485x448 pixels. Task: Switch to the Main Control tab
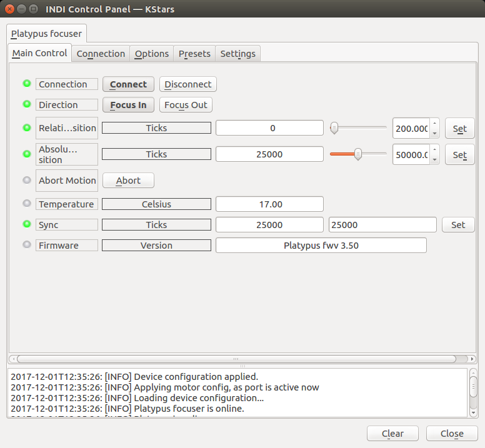[39, 53]
